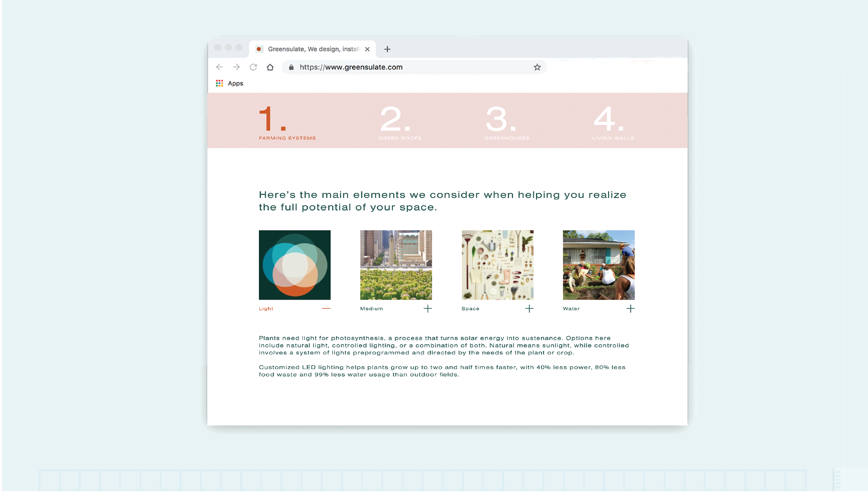Close the Greensulate tab
This screenshot has height=492, width=868.
coord(367,49)
